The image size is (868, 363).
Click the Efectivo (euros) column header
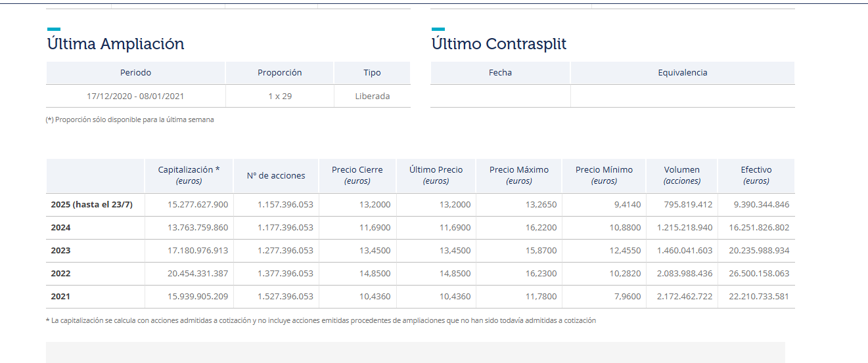pyautogui.click(x=756, y=175)
